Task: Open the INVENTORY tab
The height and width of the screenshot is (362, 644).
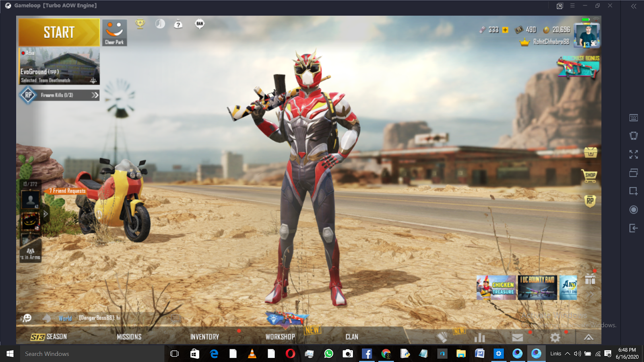Action: (204, 337)
